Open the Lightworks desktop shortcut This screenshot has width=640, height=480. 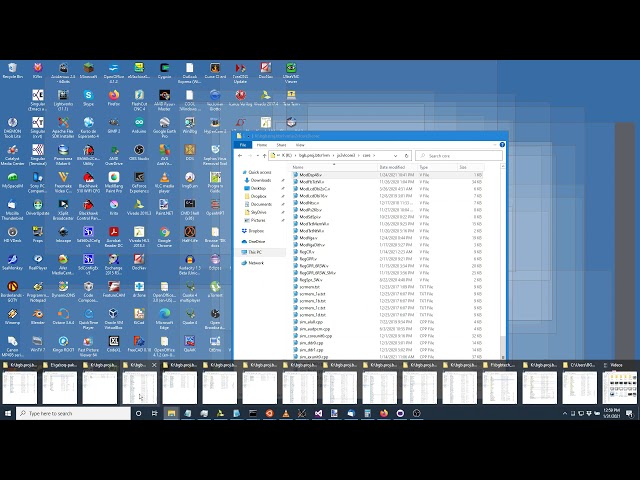pyautogui.click(x=63, y=100)
